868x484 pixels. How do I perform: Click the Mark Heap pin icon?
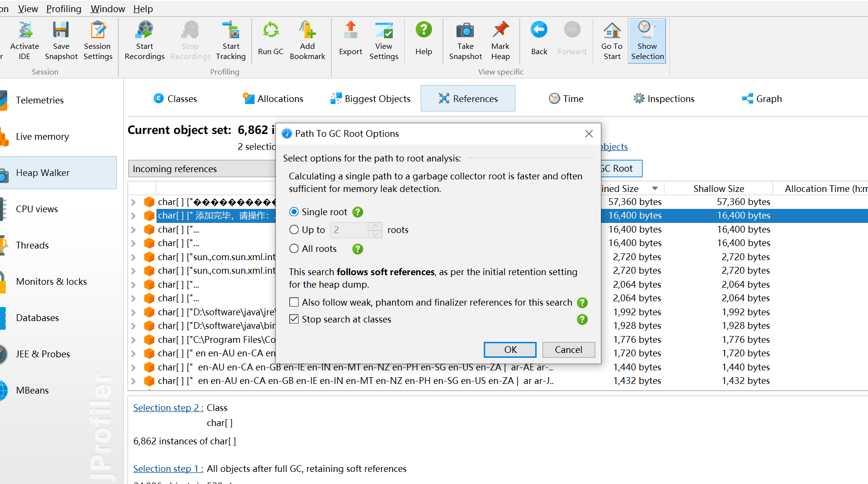click(500, 30)
